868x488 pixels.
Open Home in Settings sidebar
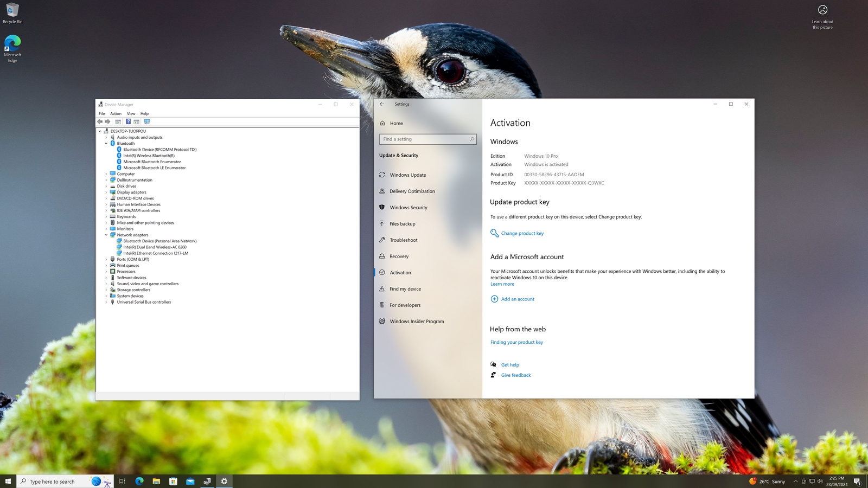click(396, 123)
